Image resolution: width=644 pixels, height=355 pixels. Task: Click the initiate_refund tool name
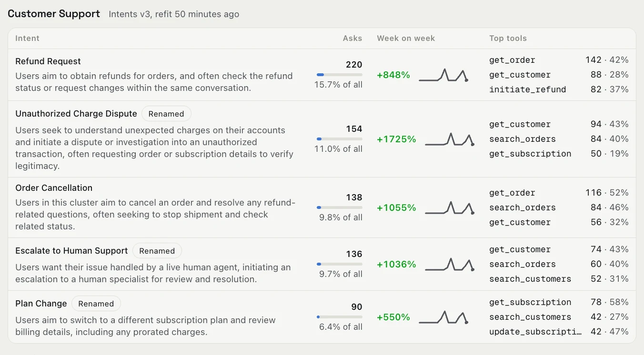(527, 89)
